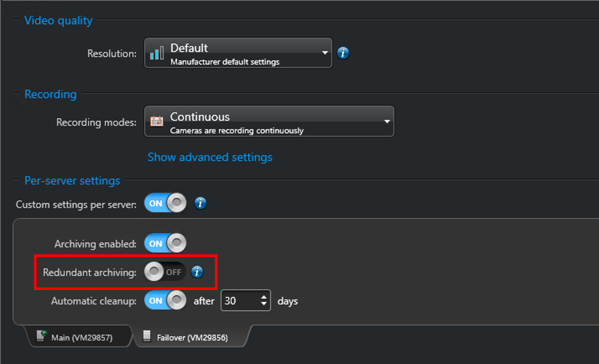Open info icon beside Redundant archiving
The width and height of the screenshot is (599, 364).
[197, 272]
